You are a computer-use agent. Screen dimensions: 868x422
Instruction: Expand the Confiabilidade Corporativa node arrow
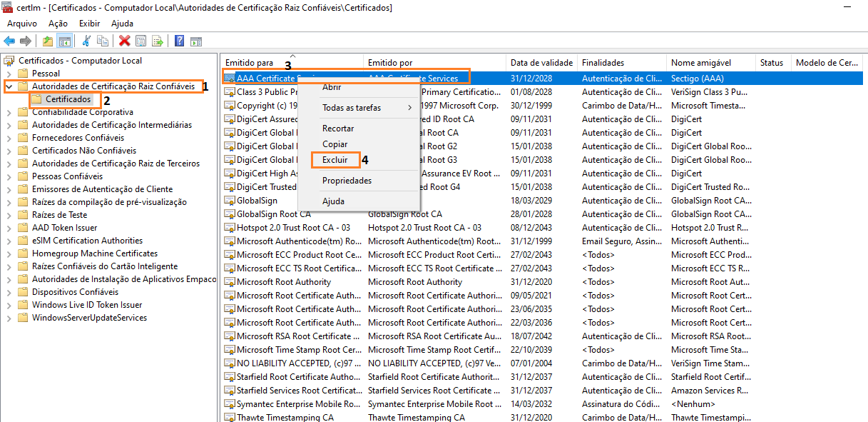click(9, 112)
